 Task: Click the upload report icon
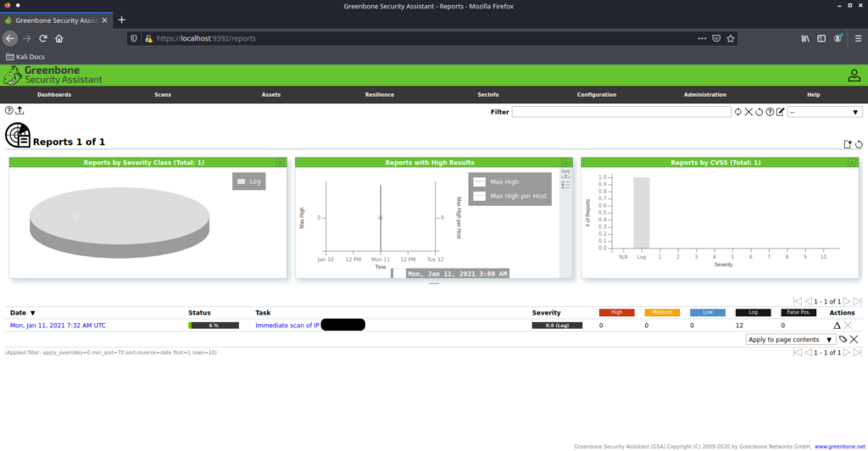pos(20,110)
